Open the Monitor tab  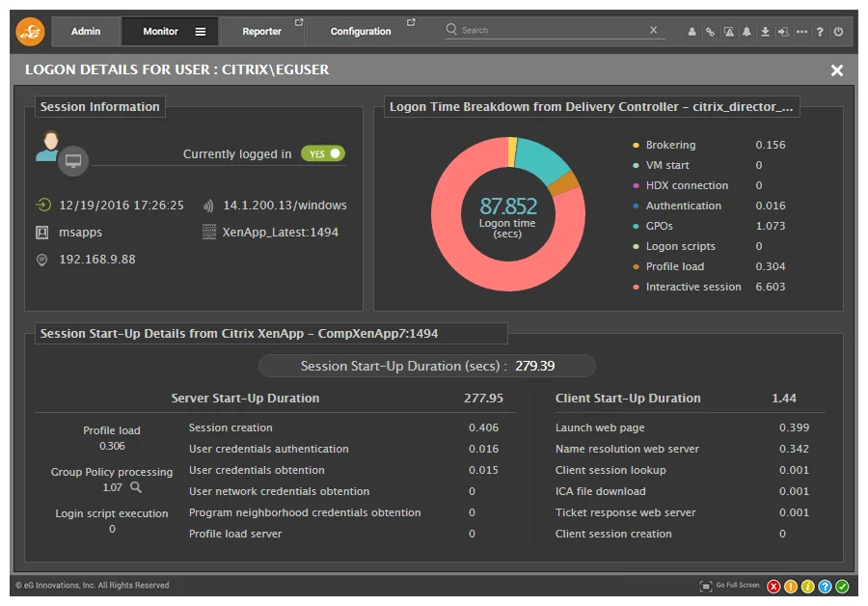point(160,32)
